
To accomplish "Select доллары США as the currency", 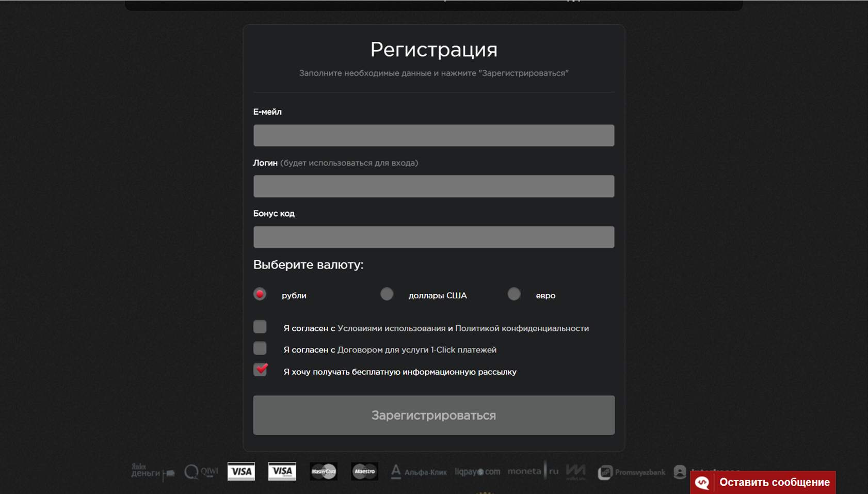I will (x=387, y=294).
